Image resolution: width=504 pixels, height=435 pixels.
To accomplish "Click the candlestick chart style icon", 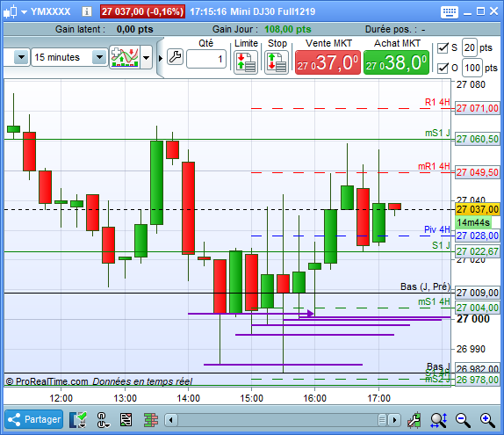I will [10, 12].
